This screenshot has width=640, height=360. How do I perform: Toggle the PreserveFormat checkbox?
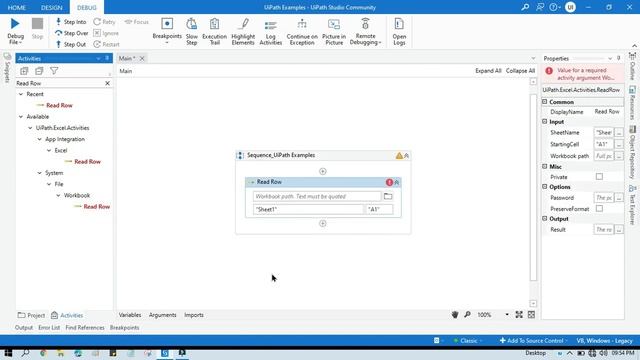click(599, 209)
